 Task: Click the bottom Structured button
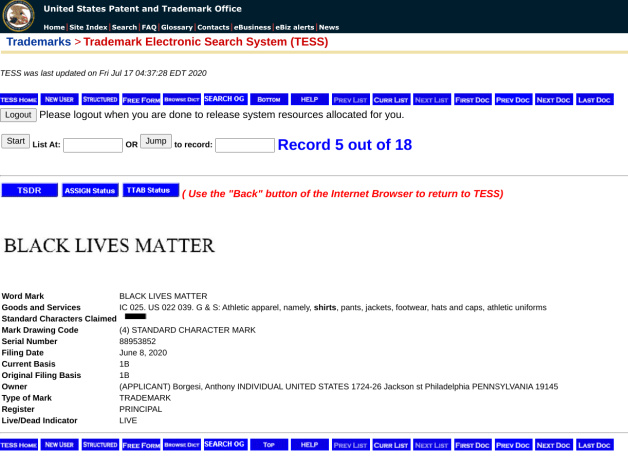[x=100, y=445]
